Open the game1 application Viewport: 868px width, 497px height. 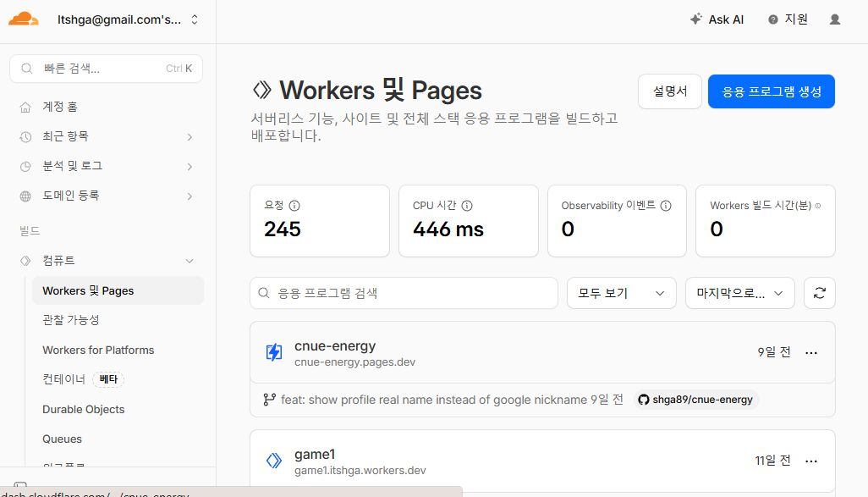pyautogui.click(x=315, y=455)
